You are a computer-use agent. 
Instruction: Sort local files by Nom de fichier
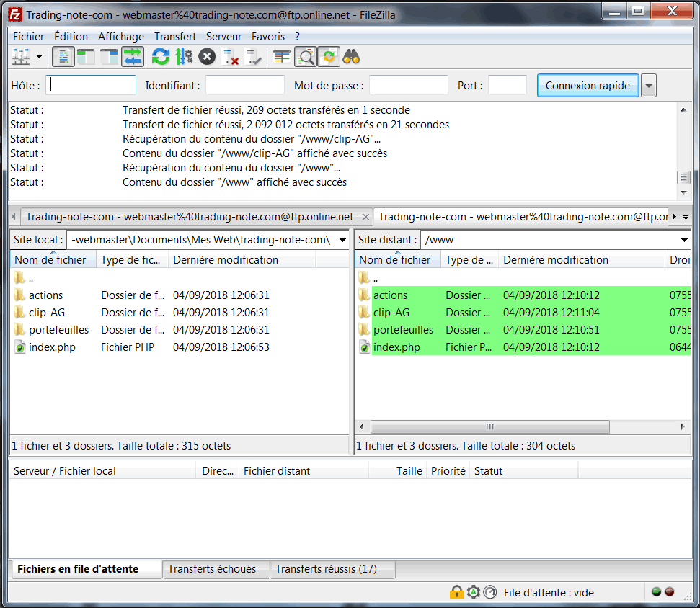point(53,259)
